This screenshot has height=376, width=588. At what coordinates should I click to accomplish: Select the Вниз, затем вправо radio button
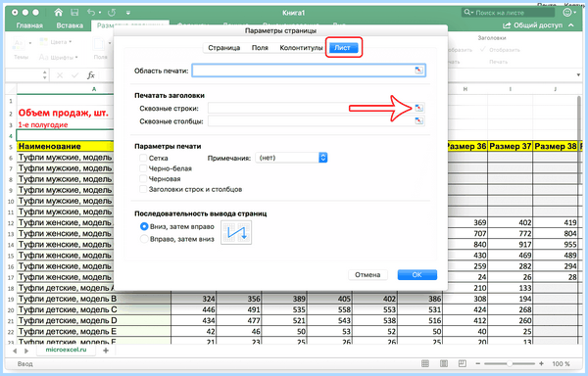click(x=144, y=226)
